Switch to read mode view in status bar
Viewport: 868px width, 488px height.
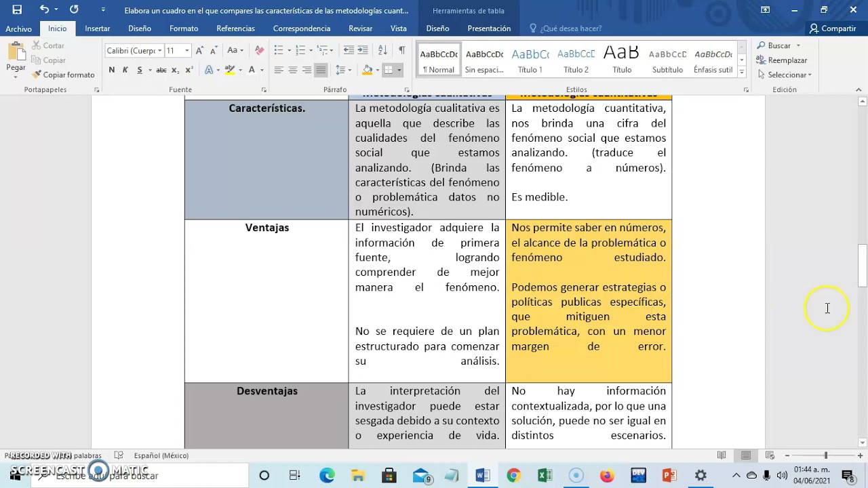click(722, 455)
